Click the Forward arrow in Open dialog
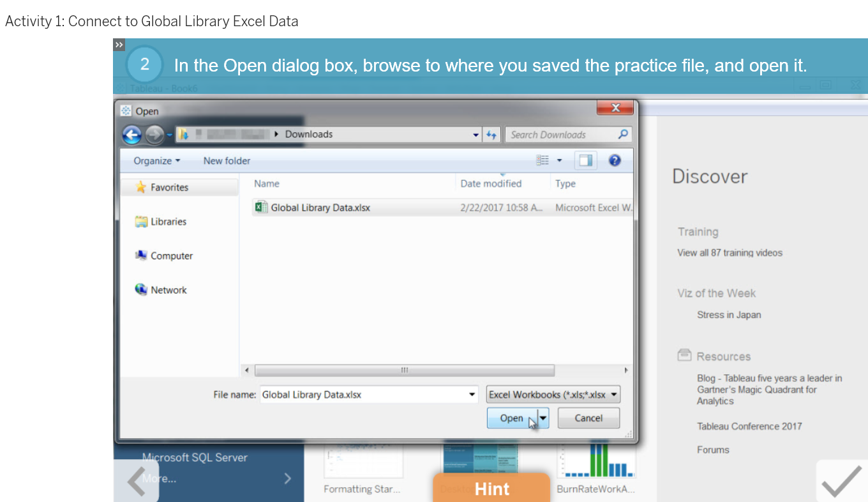 154,135
